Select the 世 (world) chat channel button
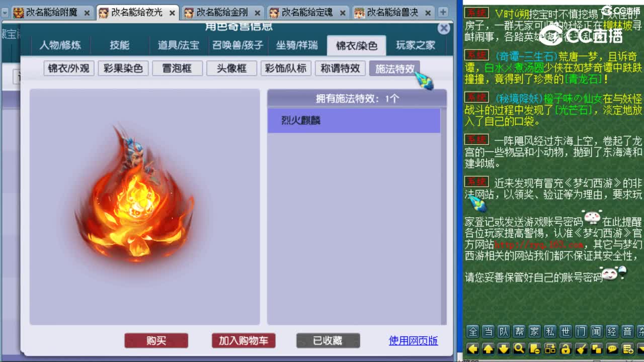 [566, 332]
